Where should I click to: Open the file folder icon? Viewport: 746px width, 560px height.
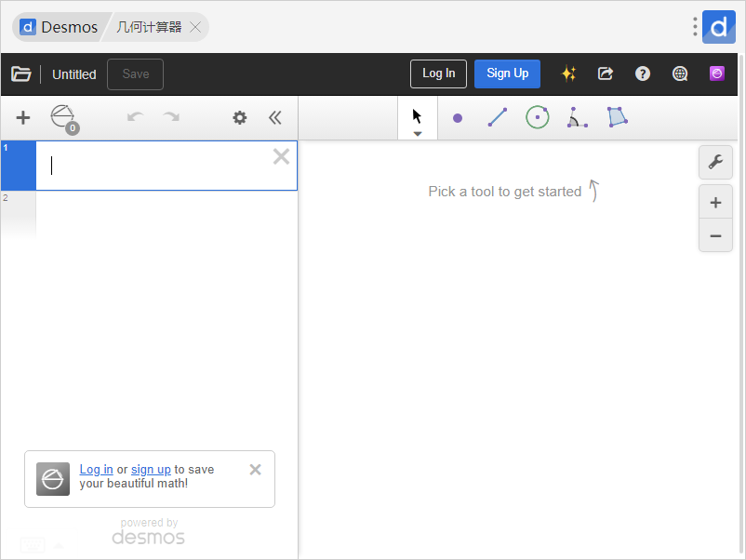coord(21,74)
